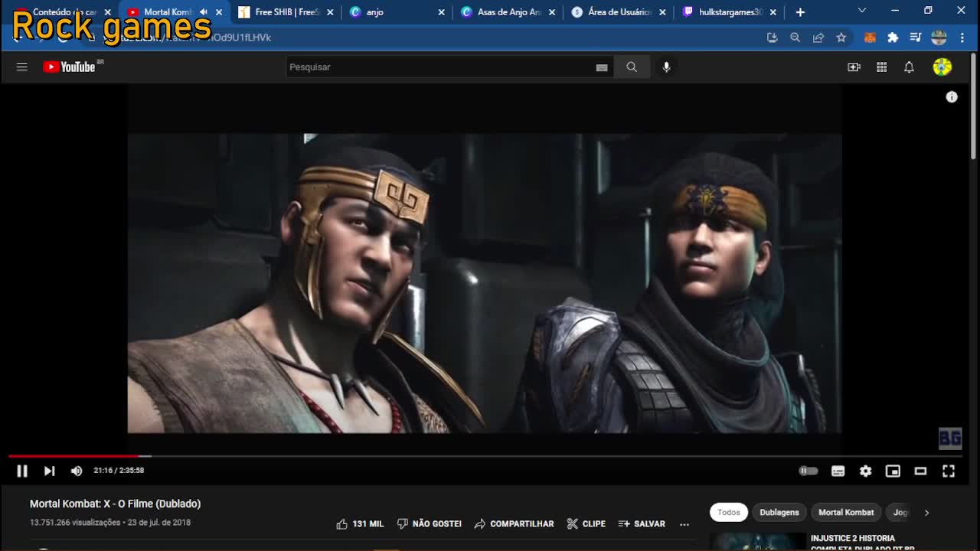Open player settings gear
The image size is (980, 551).
[866, 471]
